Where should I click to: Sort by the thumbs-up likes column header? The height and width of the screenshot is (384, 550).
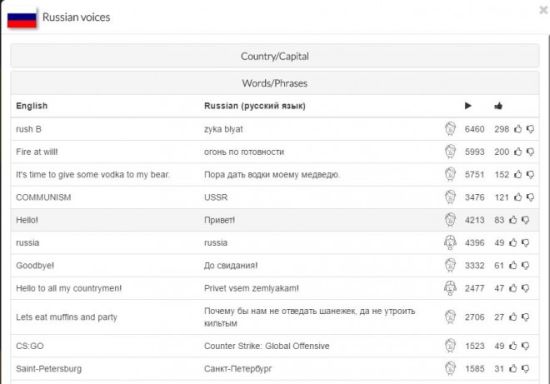pyautogui.click(x=498, y=106)
